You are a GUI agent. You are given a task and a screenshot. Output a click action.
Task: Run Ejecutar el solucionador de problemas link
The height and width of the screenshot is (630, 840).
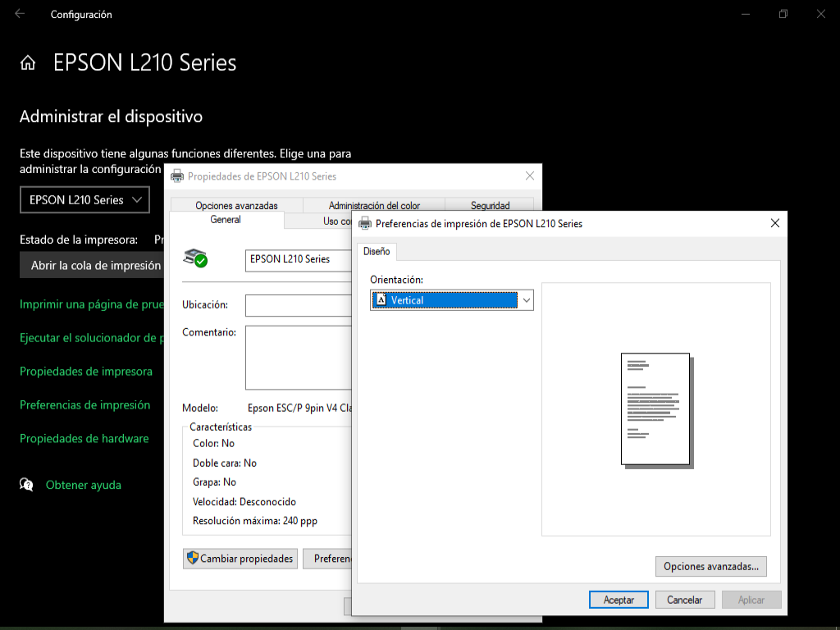coord(92,337)
